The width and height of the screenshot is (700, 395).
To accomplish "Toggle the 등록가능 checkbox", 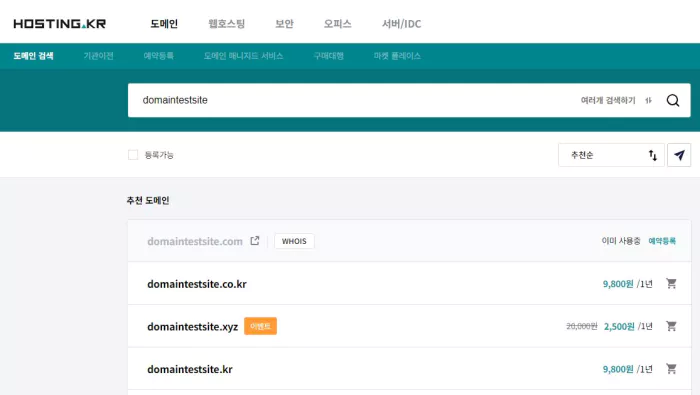I will point(133,155).
